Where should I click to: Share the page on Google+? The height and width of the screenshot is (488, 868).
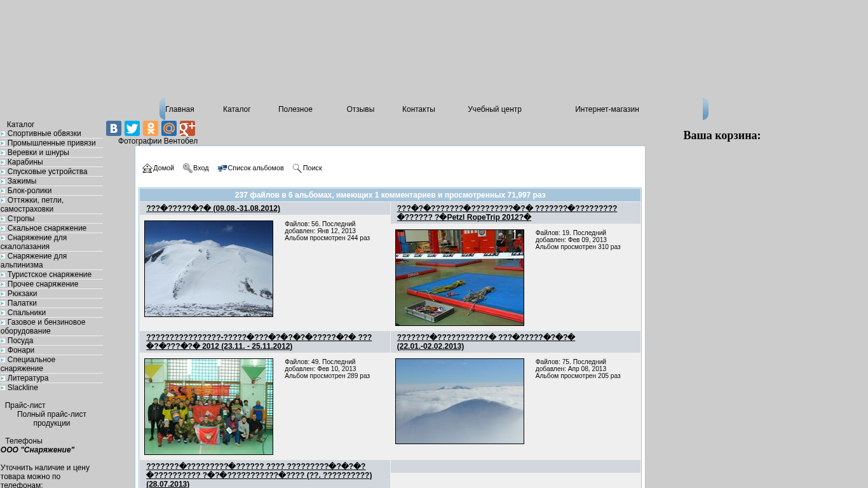[187, 128]
